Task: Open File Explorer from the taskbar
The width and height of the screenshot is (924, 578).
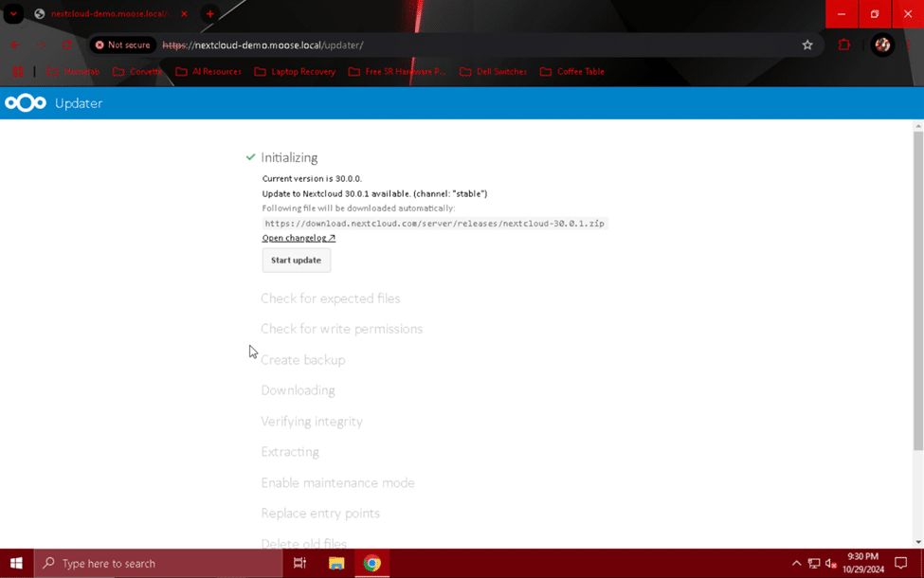Action: [336, 563]
